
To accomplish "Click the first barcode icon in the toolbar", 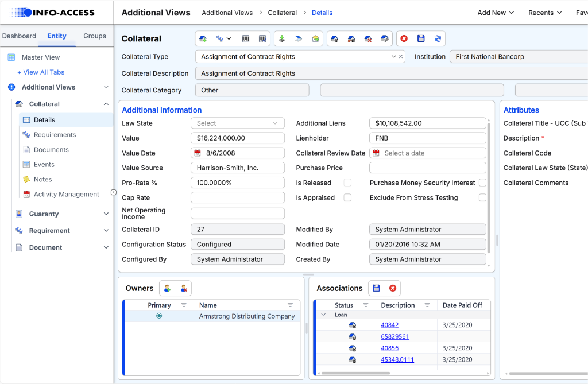I will tap(246, 38).
